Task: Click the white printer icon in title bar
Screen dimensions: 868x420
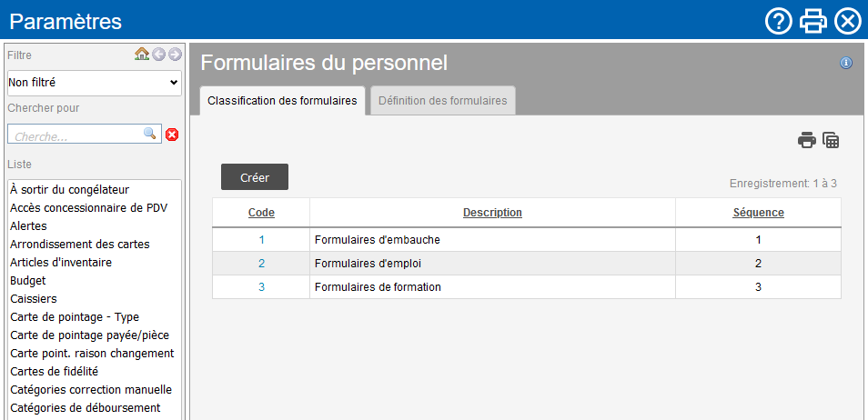Action: click(x=813, y=21)
